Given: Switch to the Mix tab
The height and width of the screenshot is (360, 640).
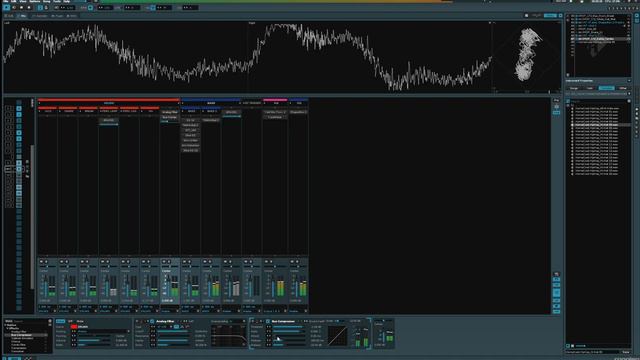Looking at the screenshot, I should (x=22, y=16).
